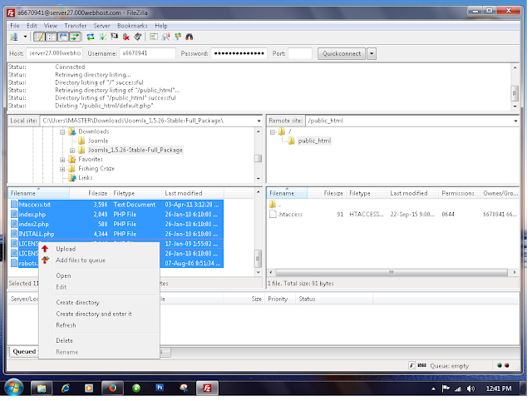Image resolution: width=532 pixels, height=401 pixels.
Task: Open the directory listing filters dialog
Action: [154, 37]
